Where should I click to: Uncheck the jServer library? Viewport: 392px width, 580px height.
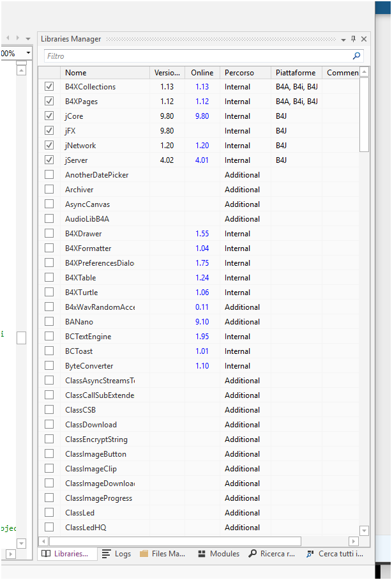[49, 160]
